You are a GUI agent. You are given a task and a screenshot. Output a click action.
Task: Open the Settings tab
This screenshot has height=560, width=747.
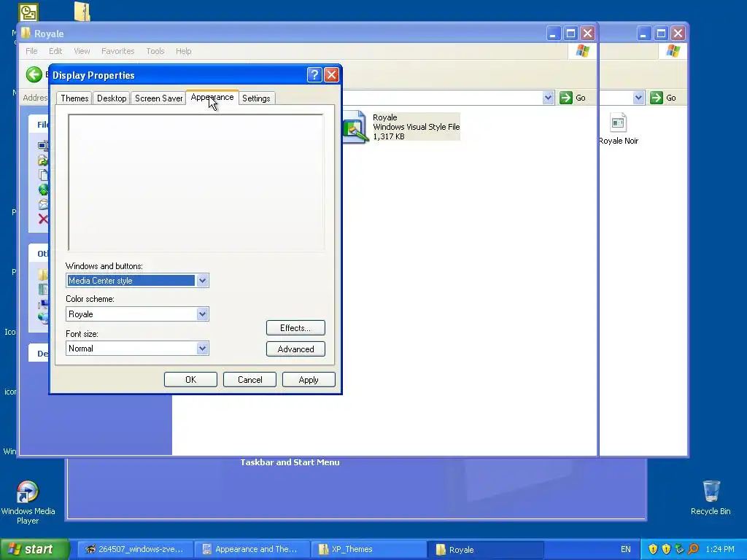coord(256,98)
